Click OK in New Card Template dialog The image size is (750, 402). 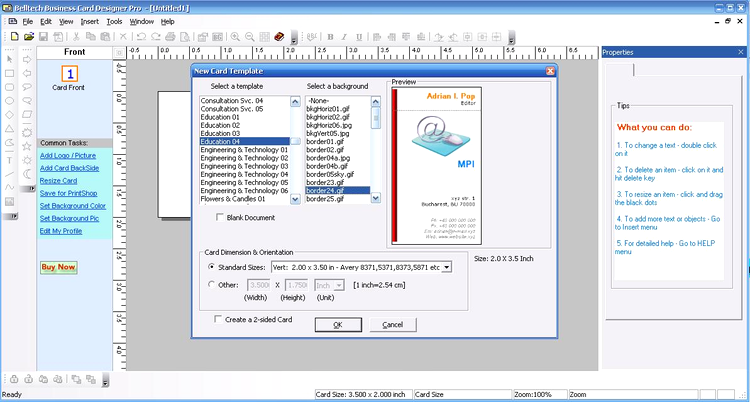click(x=338, y=324)
